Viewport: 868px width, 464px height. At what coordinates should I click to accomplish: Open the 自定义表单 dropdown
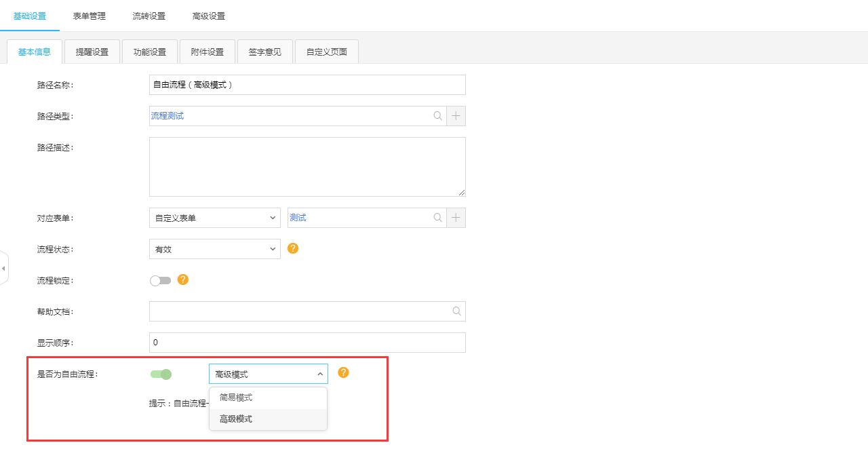[214, 218]
